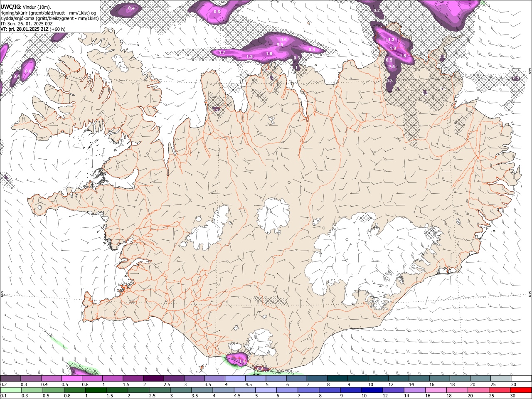Click the '0.2' scale label in the upper legend row

(3, 384)
